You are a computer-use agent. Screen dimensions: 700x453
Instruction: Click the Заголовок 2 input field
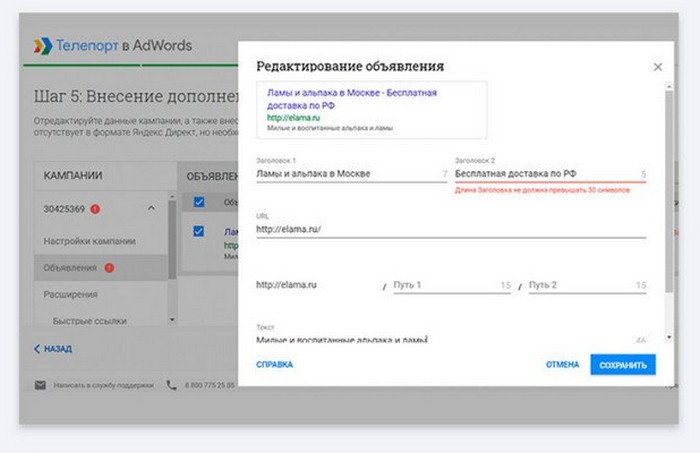click(x=550, y=174)
